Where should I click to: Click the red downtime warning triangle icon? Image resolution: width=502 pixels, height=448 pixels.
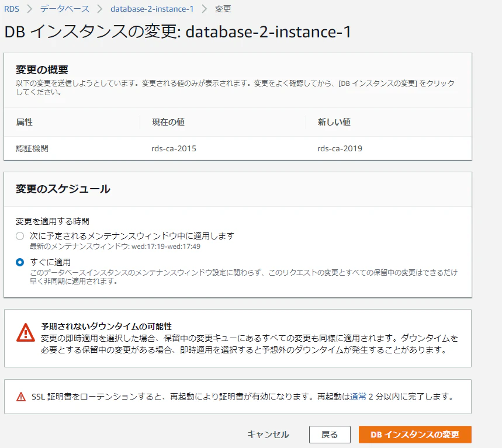[26, 333]
